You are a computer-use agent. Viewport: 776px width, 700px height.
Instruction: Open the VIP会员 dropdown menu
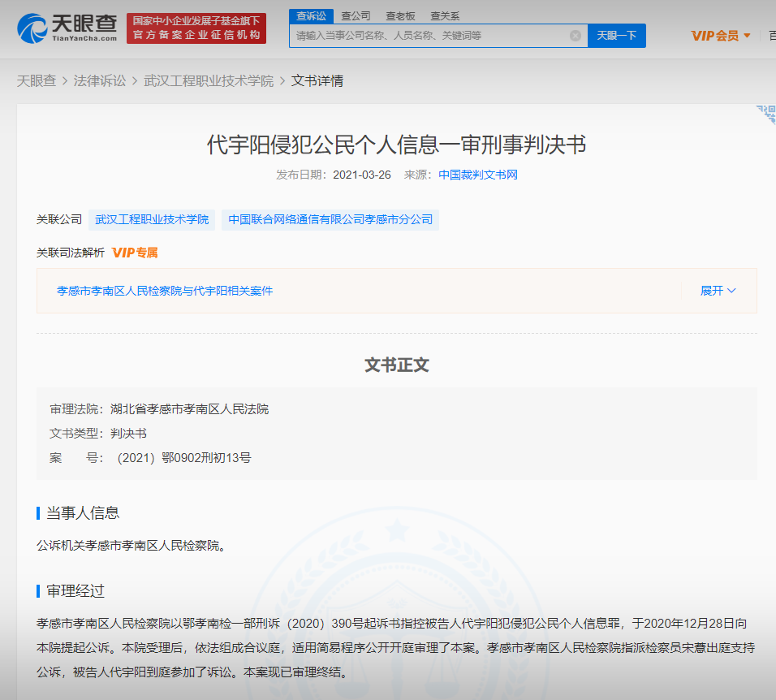[721, 35]
